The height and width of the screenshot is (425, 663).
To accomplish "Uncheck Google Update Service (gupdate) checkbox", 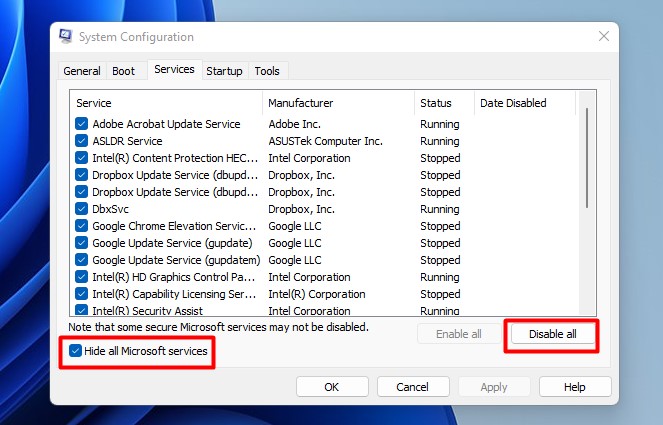I will [81, 243].
